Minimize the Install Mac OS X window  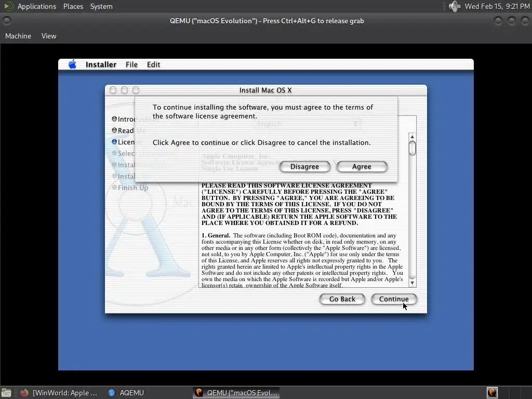click(x=125, y=90)
